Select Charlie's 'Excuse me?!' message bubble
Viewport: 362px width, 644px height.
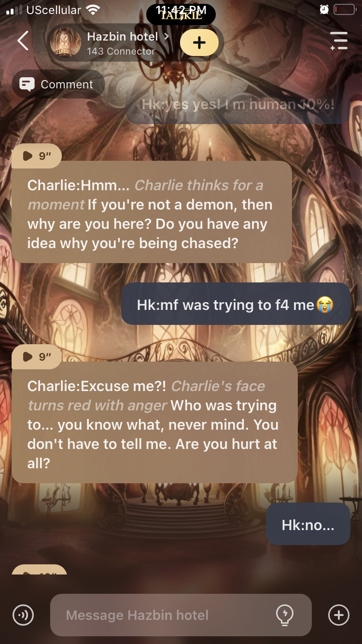[x=154, y=422]
